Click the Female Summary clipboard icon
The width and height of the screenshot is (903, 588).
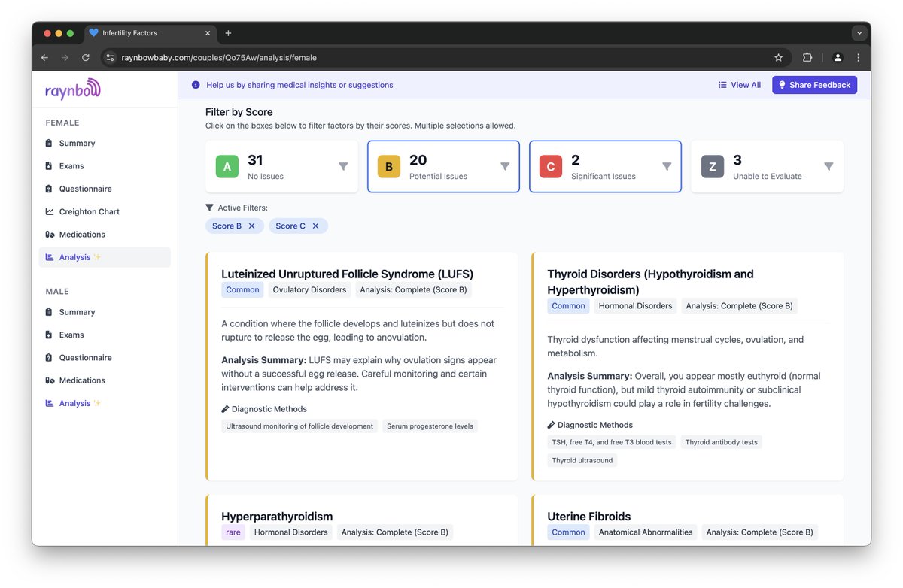click(x=49, y=143)
